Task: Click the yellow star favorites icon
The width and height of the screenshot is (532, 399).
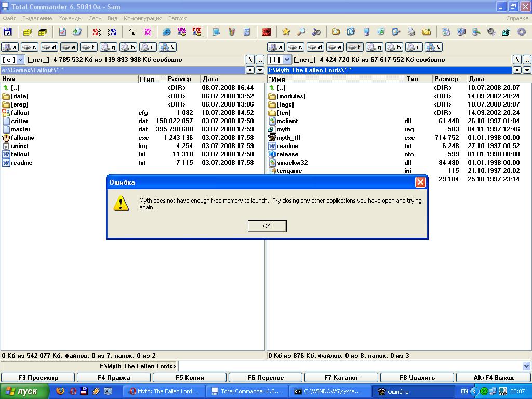Action: click(286, 32)
